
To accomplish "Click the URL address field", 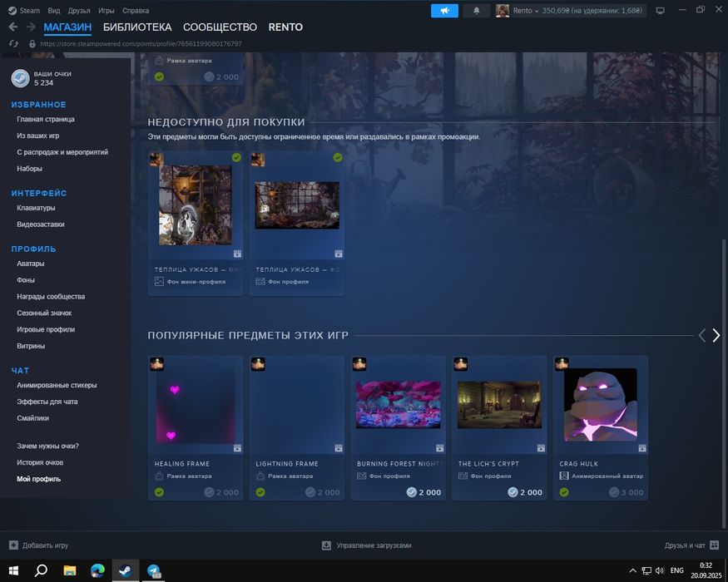I will pyautogui.click(x=141, y=43).
